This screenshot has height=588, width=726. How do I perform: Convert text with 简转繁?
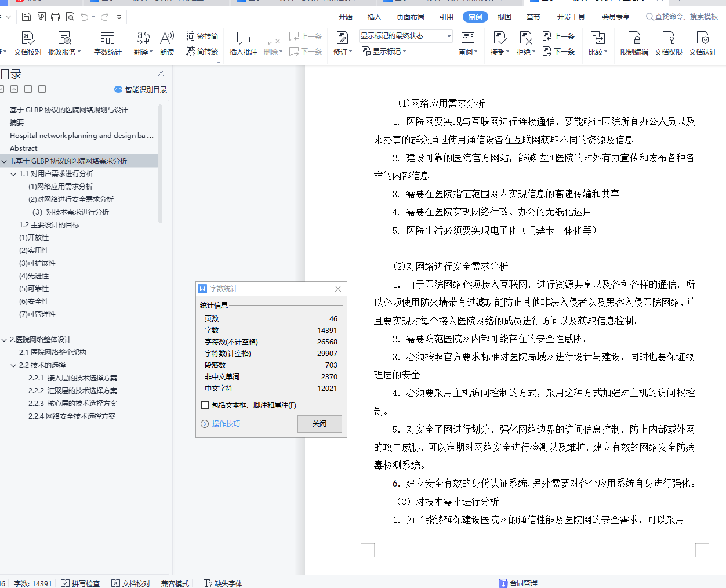pyautogui.click(x=202, y=51)
